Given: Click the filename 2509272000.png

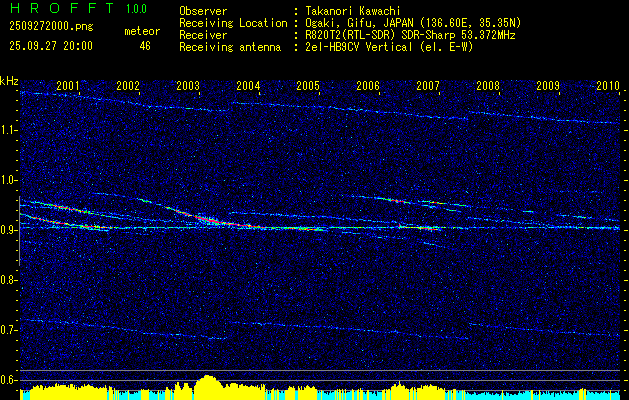Looking at the screenshot, I should coord(51,27).
